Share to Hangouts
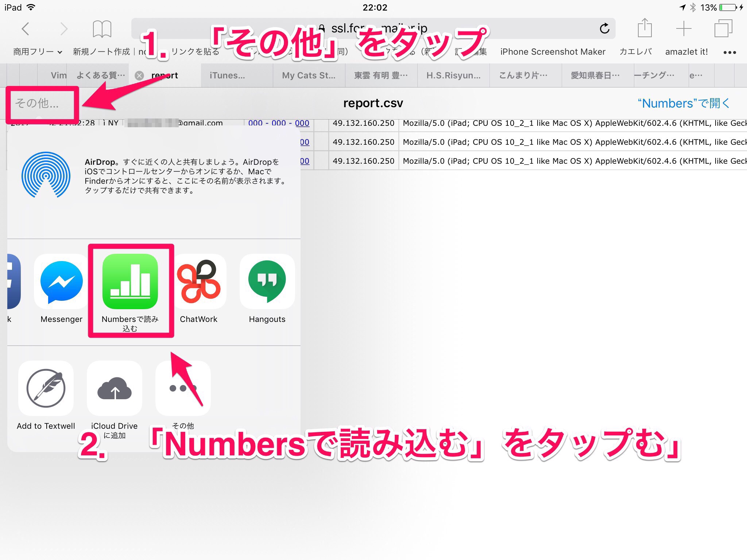 point(267,281)
